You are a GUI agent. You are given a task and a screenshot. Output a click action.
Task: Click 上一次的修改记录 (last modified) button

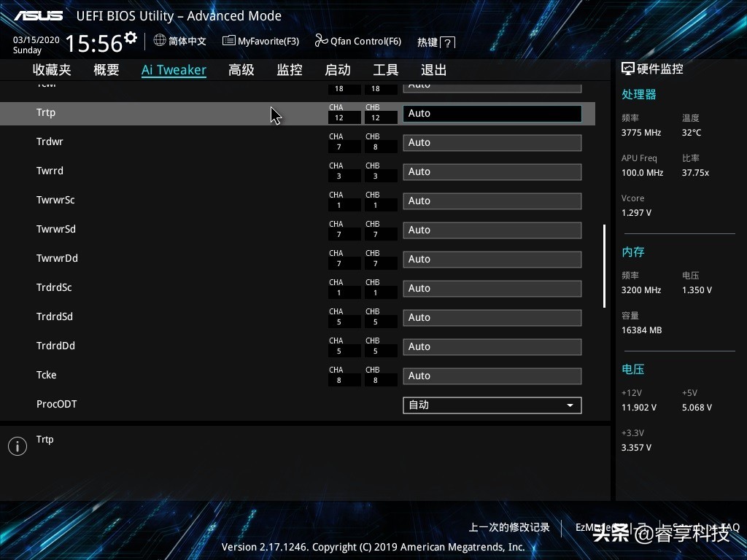[509, 527]
